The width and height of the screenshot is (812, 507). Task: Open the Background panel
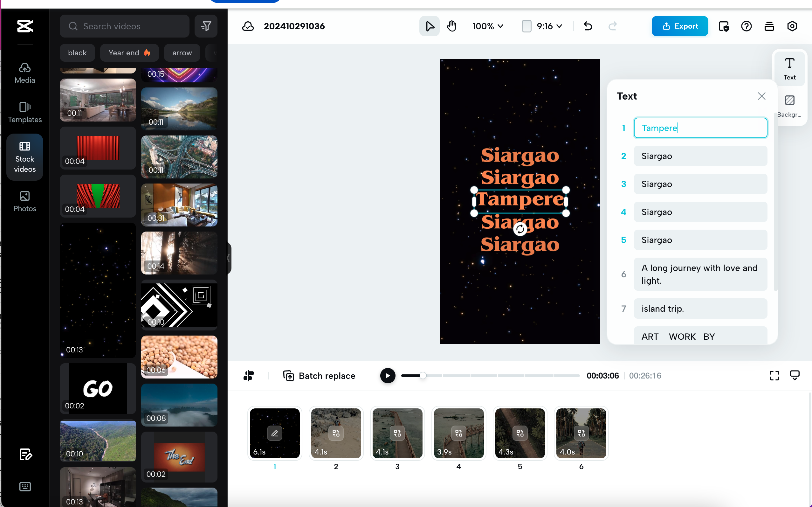(x=789, y=106)
